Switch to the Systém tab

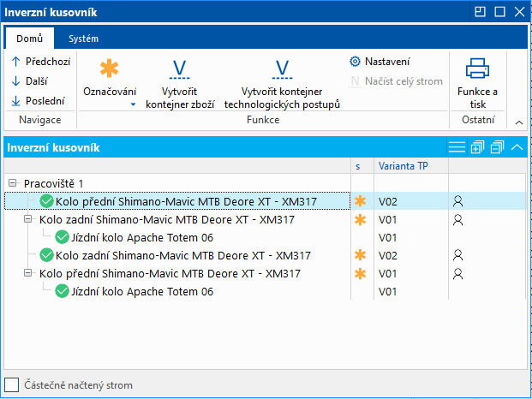tap(83, 39)
